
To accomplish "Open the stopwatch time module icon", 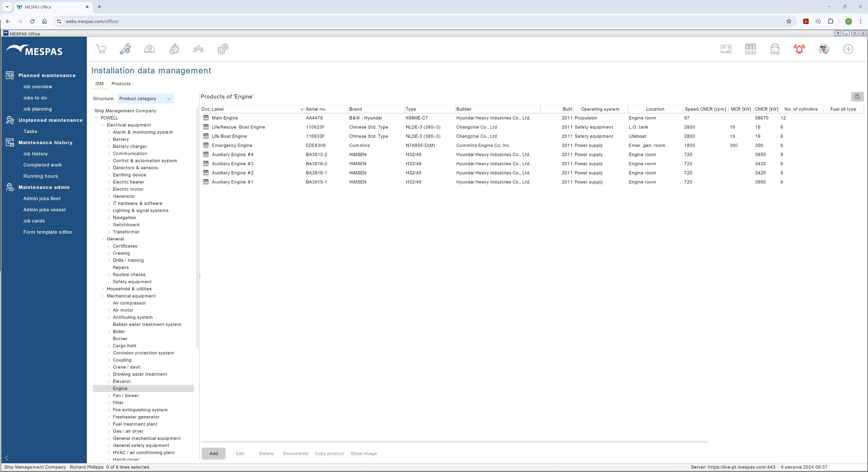I will [x=174, y=49].
